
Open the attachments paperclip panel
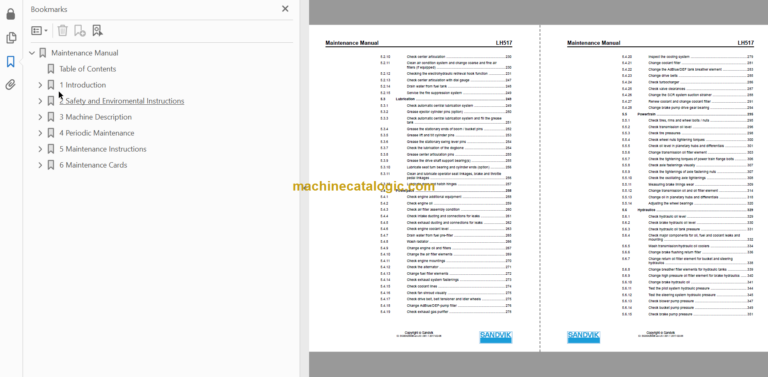click(x=10, y=85)
